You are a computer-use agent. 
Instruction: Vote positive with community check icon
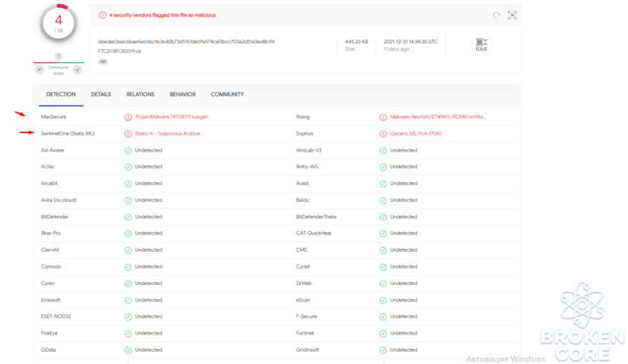77,70
